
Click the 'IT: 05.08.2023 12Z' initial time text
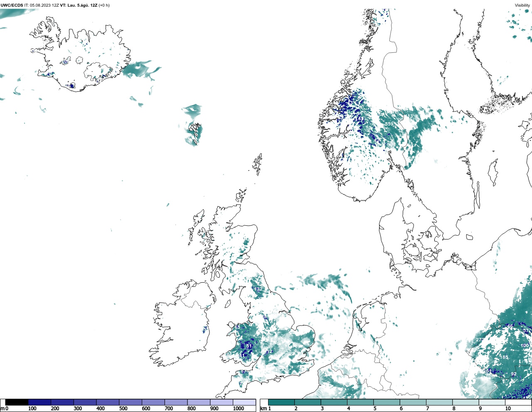click(x=42, y=5)
